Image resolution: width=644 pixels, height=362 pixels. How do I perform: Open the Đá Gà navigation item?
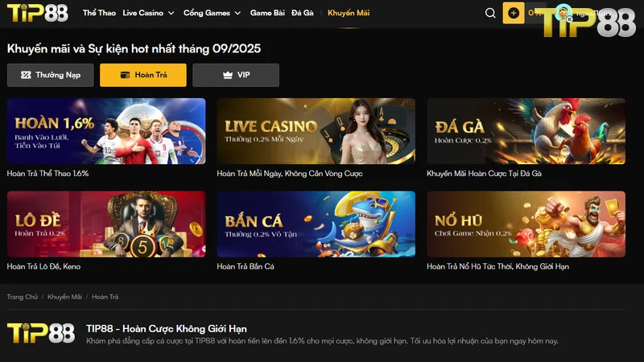coord(303,13)
